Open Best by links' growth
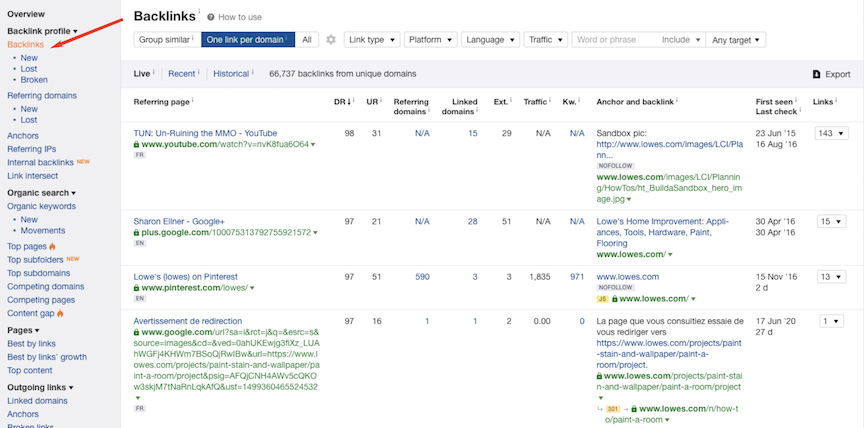Image resolution: width=864 pixels, height=428 pixels. tap(47, 357)
